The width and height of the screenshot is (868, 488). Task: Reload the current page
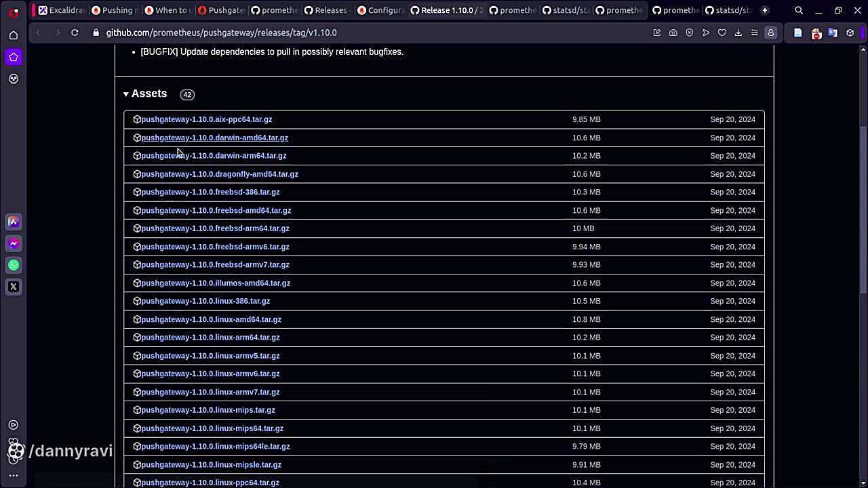point(75,33)
